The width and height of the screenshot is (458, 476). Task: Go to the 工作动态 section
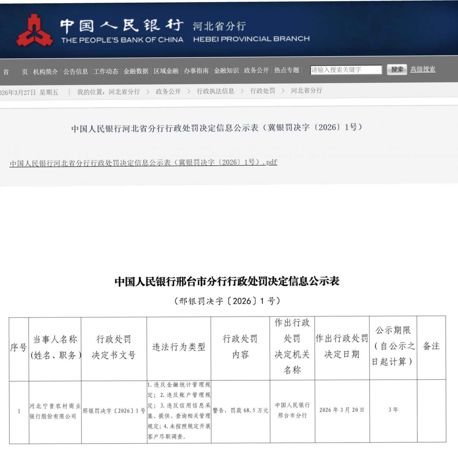tap(106, 71)
